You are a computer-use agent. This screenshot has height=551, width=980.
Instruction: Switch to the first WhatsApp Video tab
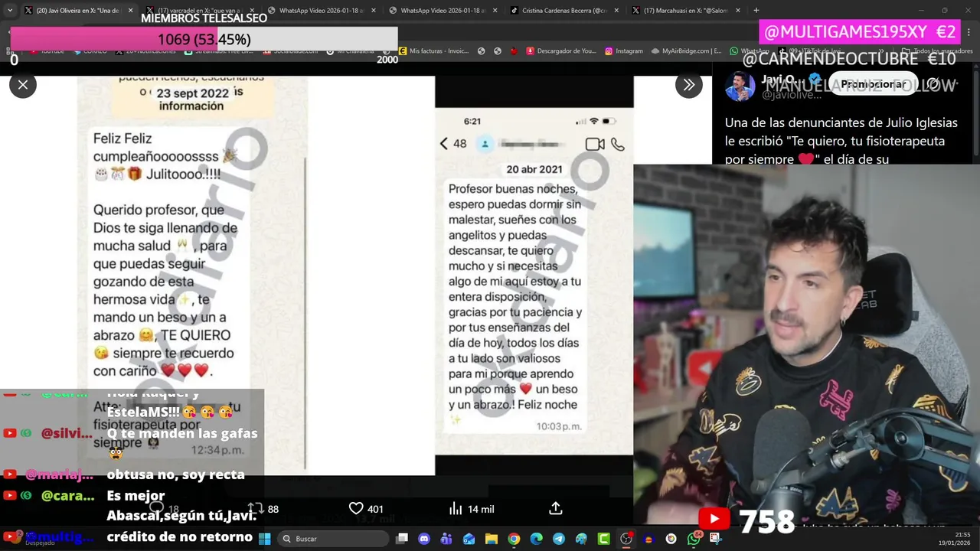click(x=322, y=10)
